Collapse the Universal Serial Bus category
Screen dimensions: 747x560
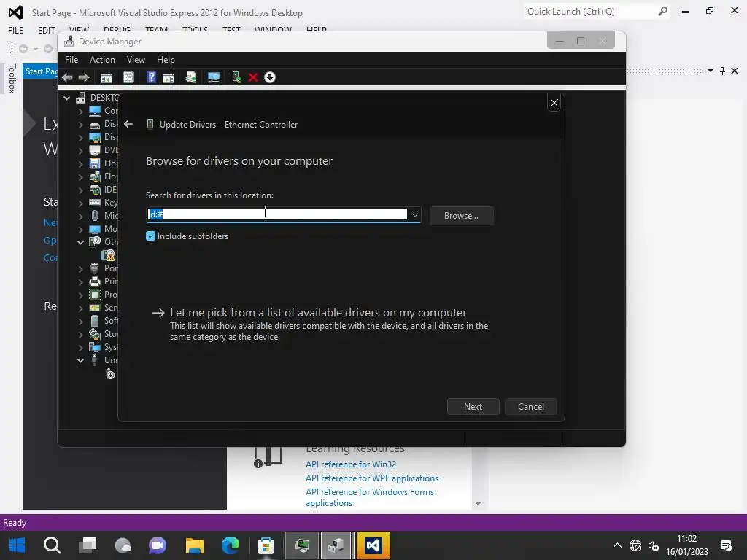[x=80, y=360]
